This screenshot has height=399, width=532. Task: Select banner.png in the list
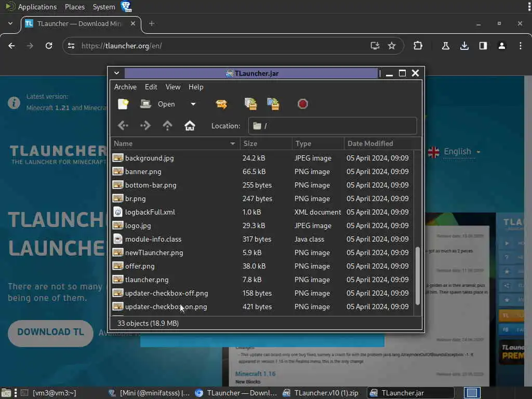point(262,171)
